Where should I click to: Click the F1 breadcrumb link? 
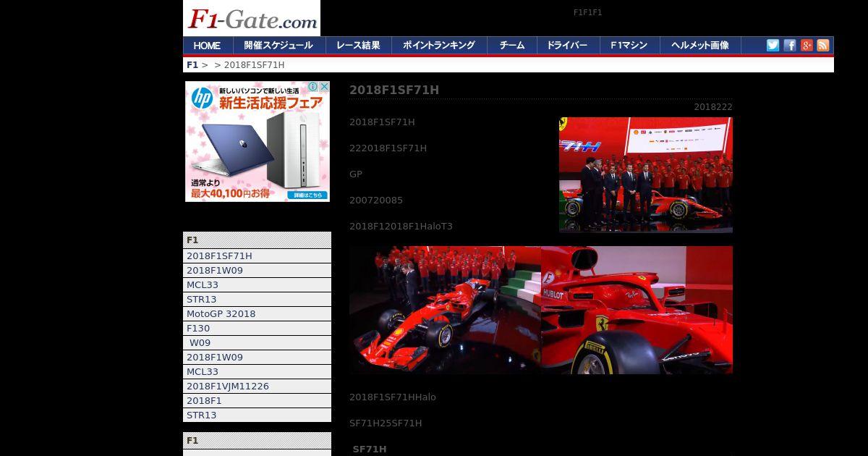click(192, 64)
